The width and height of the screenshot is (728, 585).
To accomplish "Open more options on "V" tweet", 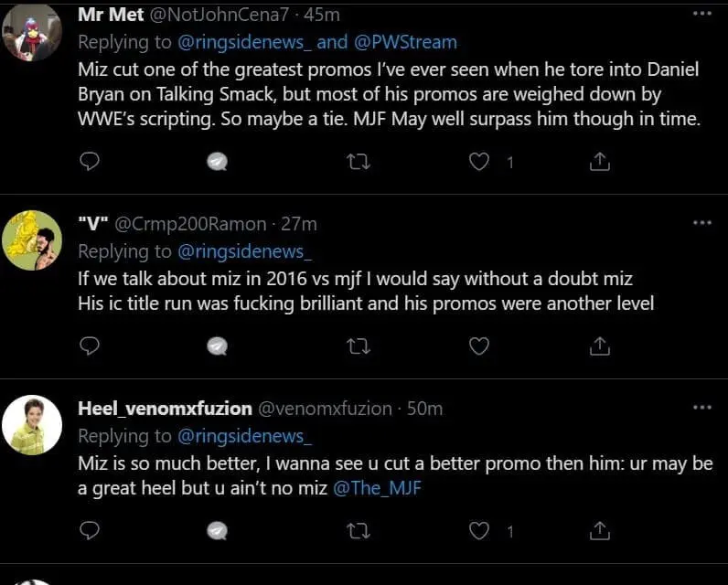I will click(x=701, y=223).
